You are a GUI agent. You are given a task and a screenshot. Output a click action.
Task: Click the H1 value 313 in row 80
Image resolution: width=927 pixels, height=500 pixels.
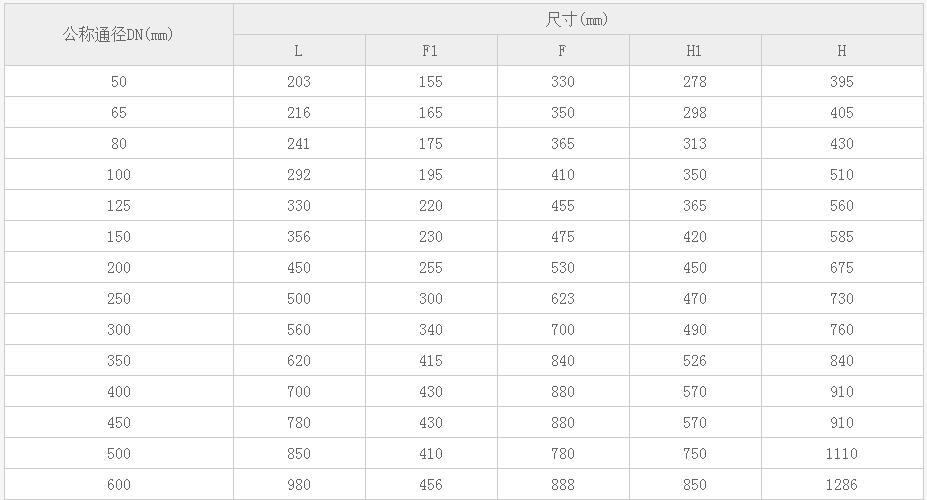click(695, 144)
